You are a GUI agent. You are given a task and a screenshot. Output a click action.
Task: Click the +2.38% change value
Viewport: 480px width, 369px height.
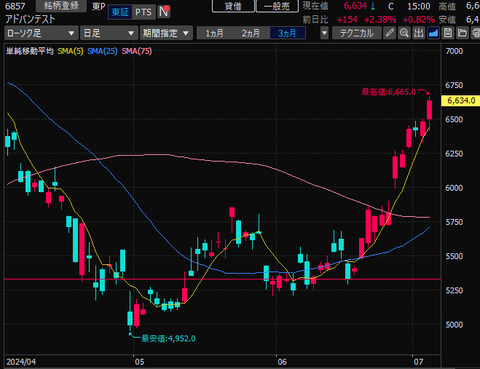point(380,20)
